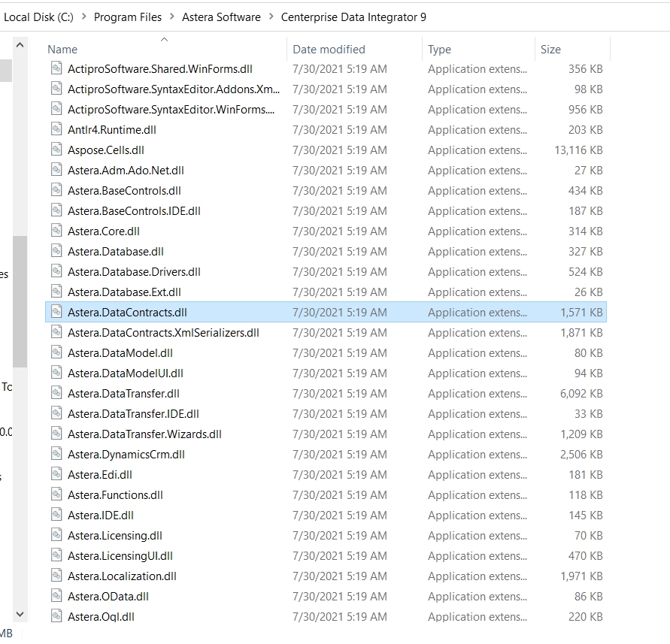Screen dimensions: 670x644
Task: Click the Astera.Edi.dll file icon
Action: point(56,474)
